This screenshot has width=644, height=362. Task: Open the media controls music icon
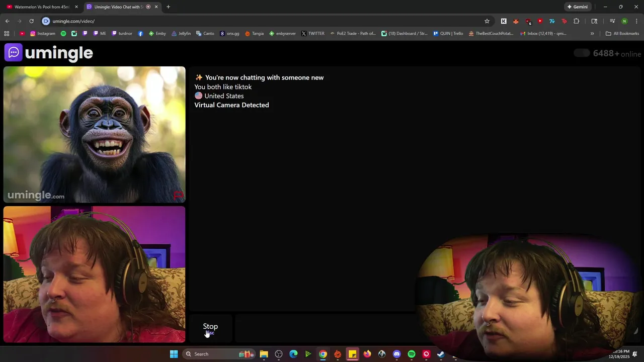pyautogui.click(x=612, y=21)
